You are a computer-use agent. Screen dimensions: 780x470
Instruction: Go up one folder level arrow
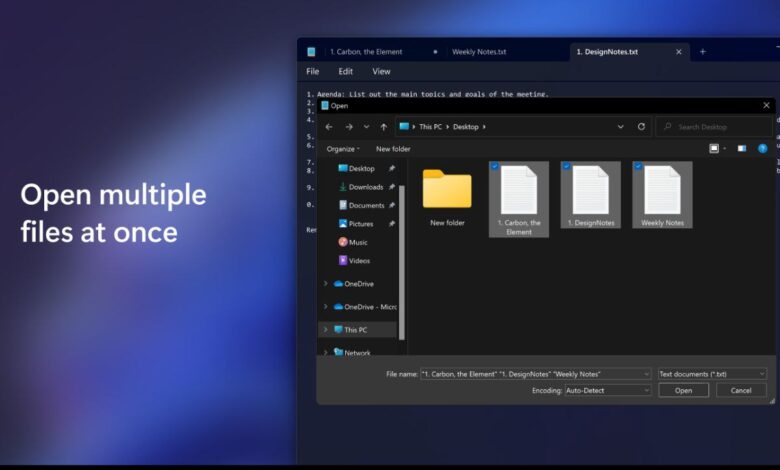(384, 127)
